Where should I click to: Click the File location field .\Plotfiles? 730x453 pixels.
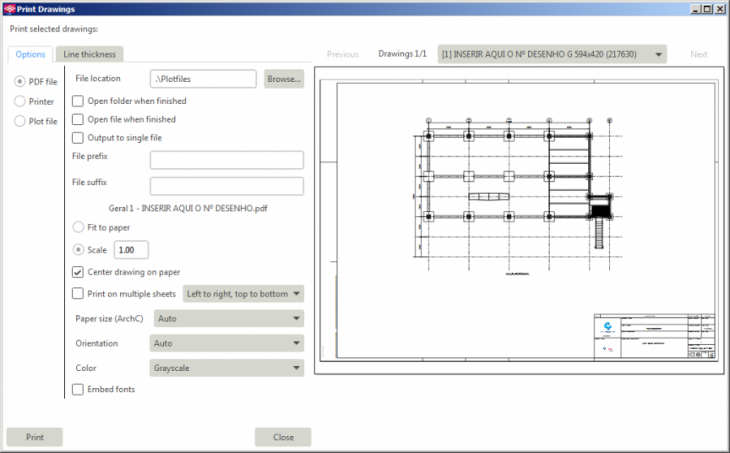click(203, 79)
